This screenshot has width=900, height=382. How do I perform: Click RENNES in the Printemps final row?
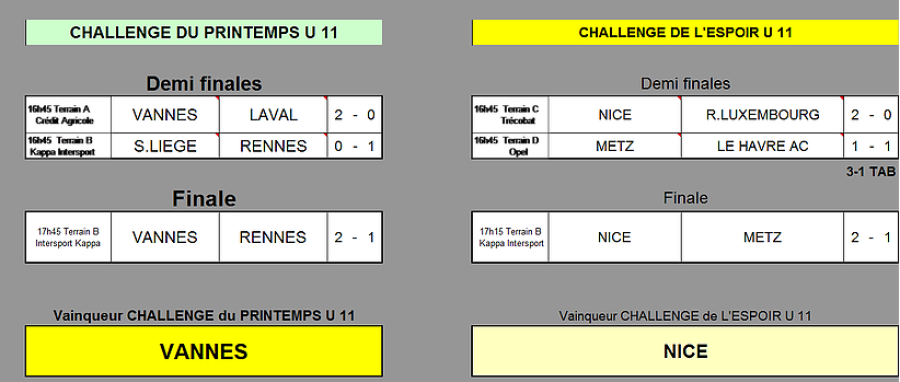coord(273,237)
